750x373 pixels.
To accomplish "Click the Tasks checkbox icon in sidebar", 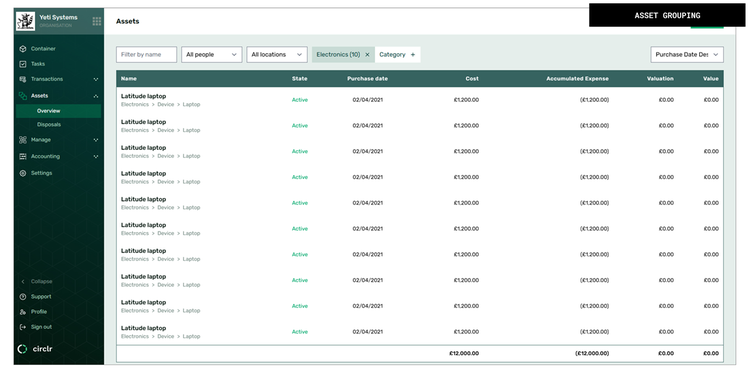I will pyautogui.click(x=22, y=64).
